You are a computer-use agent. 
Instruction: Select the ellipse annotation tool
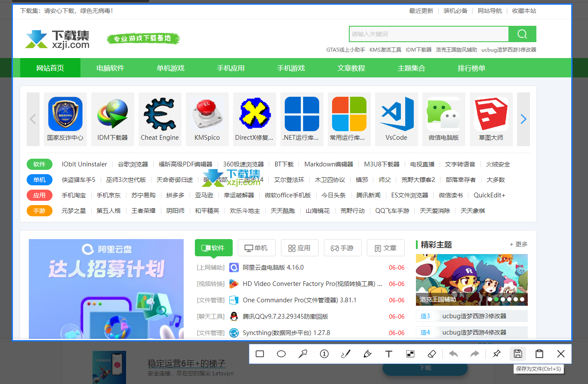[281, 354]
